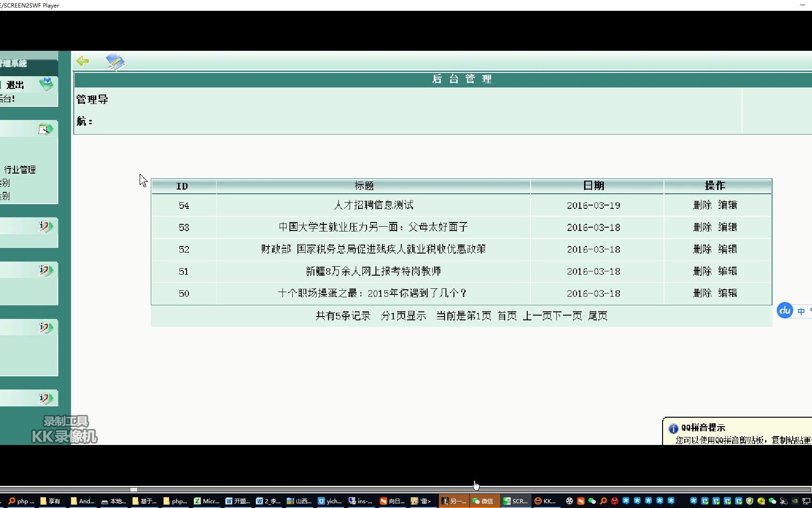
Task: Edit record 53 about 中国大学生就业压力
Action: click(727, 227)
